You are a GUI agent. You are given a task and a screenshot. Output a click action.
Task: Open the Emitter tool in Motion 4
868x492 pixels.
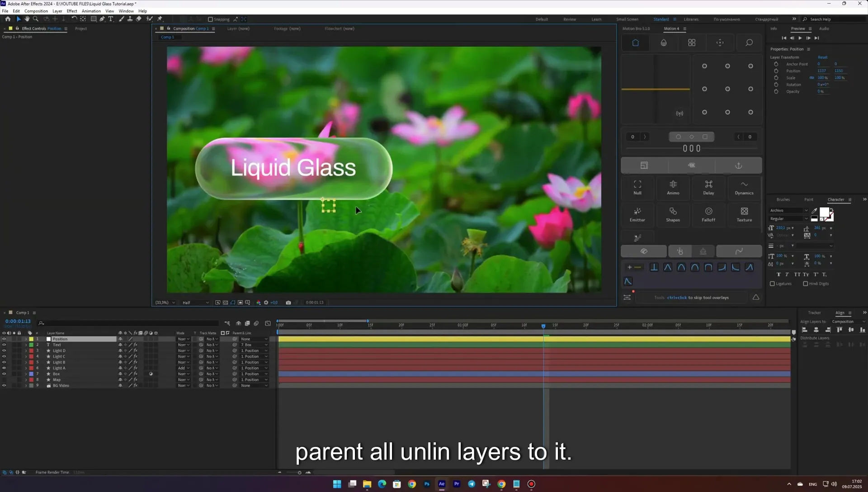coord(637,214)
